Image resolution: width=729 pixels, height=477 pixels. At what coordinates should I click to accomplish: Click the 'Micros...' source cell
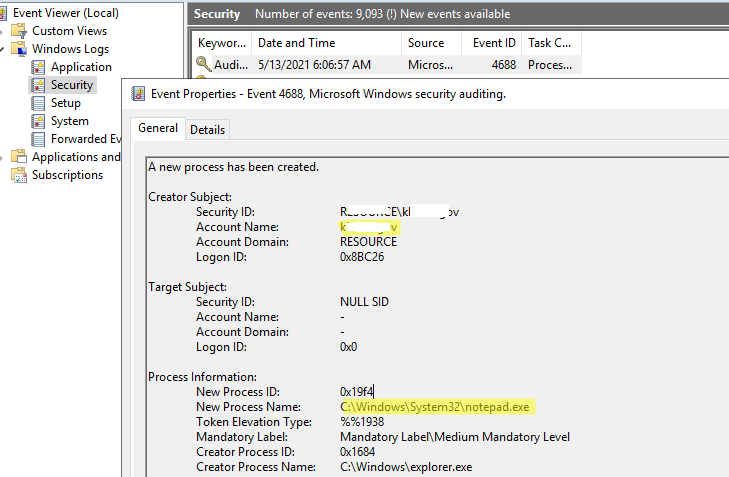[431, 65]
